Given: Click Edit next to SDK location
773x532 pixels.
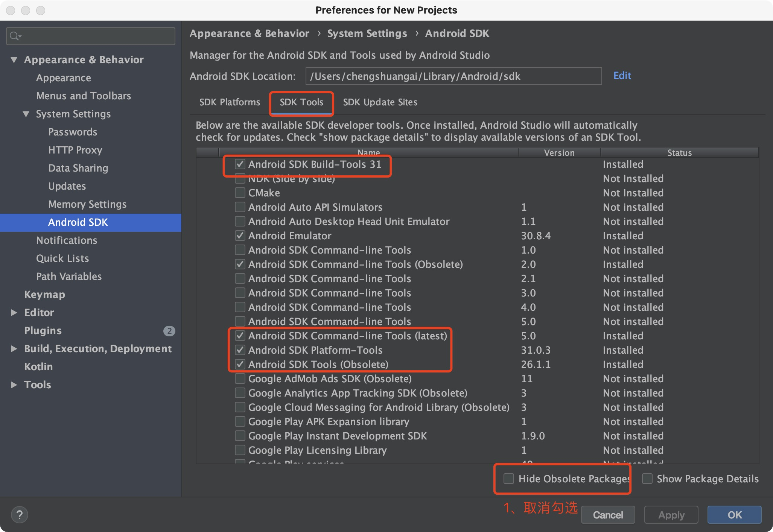Looking at the screenshot, I should tap(622, 76).
